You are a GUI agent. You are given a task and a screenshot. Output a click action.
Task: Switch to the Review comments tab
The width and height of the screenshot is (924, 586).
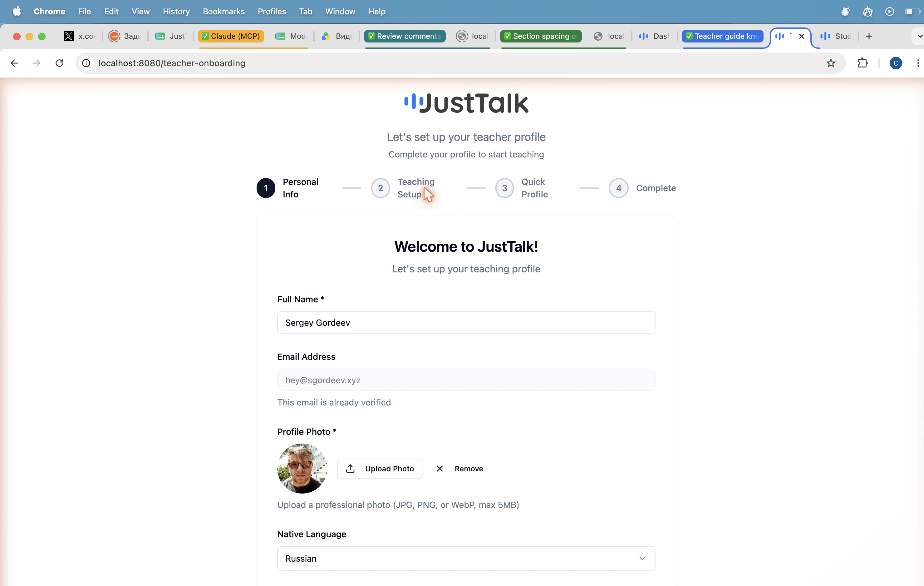pyautogui.click(x=405, y=36)
